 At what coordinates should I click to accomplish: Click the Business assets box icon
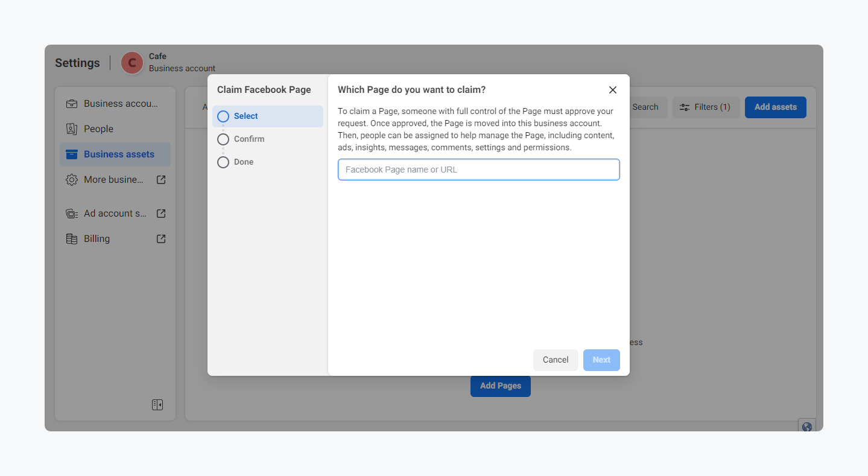pyautogui.click(x=72, y=154)
